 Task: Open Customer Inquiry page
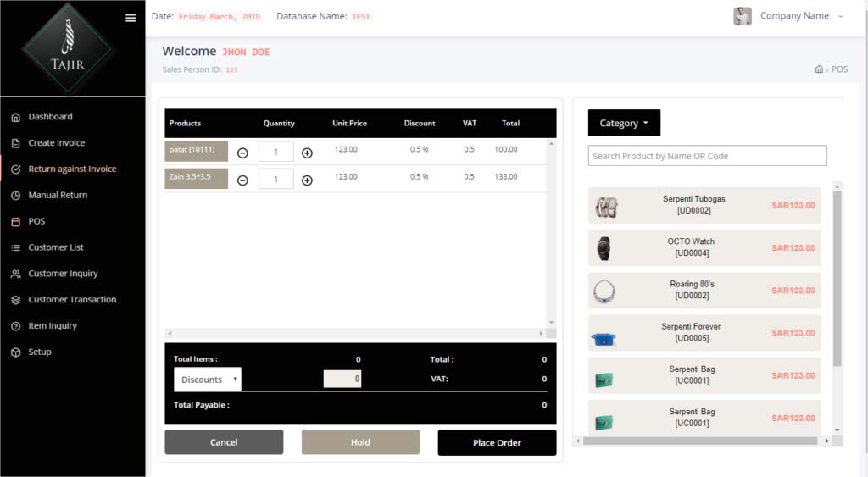coord(63,274)
